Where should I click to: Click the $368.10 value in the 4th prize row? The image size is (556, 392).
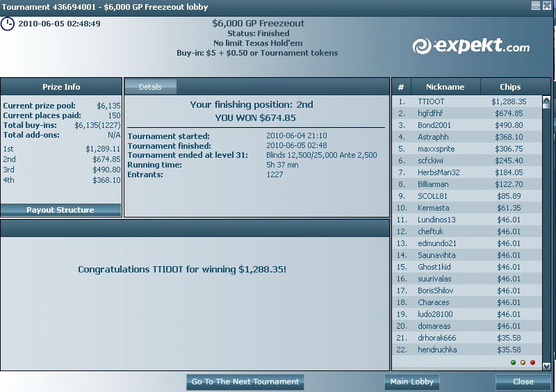pos(106,180)
